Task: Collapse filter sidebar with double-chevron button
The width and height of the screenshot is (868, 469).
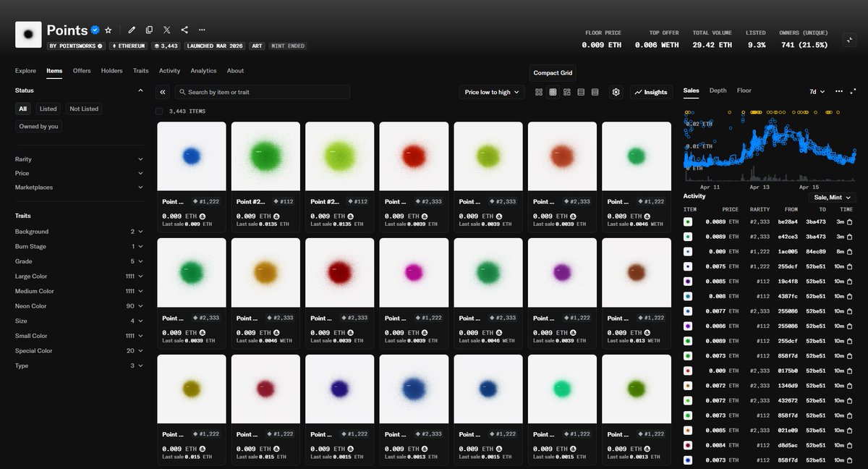Action: [163, 92]
